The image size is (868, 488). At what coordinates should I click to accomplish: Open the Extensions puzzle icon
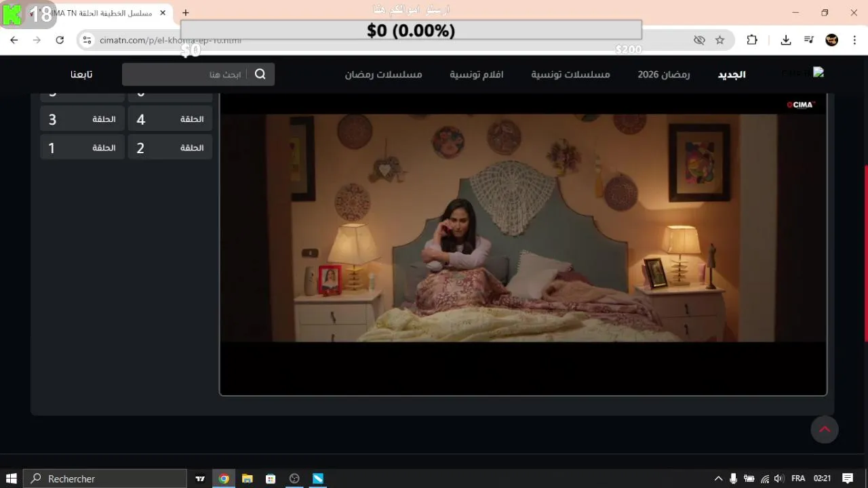click(x=752, y=40)
